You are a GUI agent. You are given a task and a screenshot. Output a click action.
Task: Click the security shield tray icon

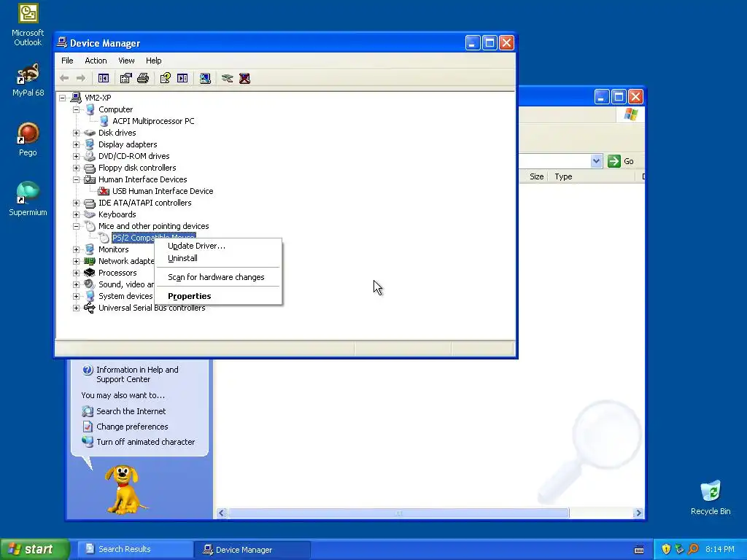pyautogui.click(x=666, y=549)
